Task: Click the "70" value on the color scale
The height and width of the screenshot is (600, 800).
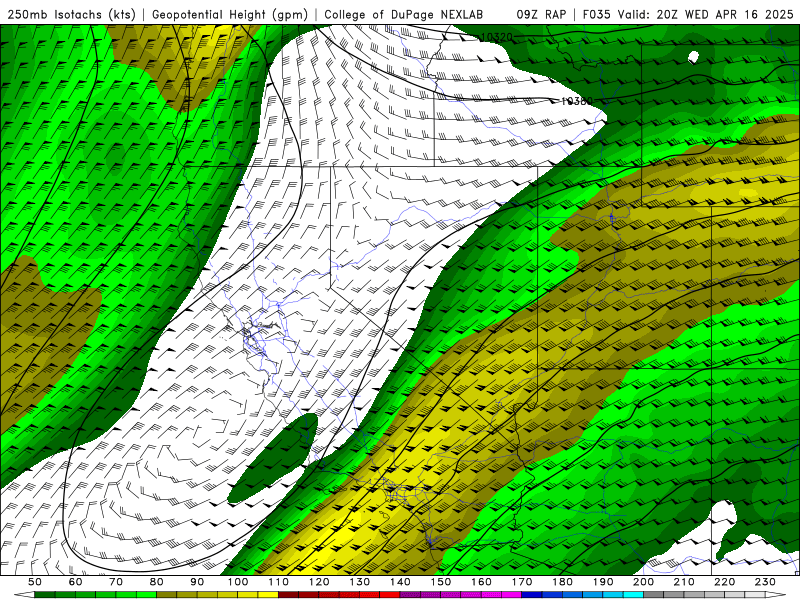Action: coord(116,582)
